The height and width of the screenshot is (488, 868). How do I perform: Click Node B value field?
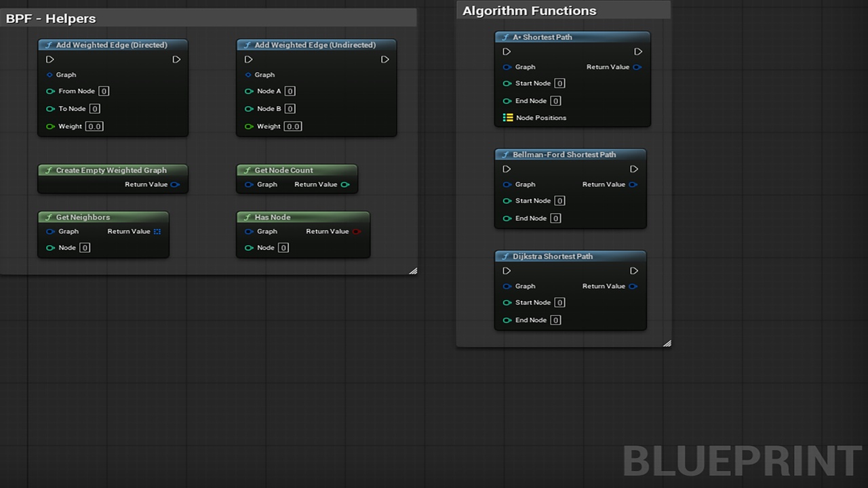(x=290, y=108)
